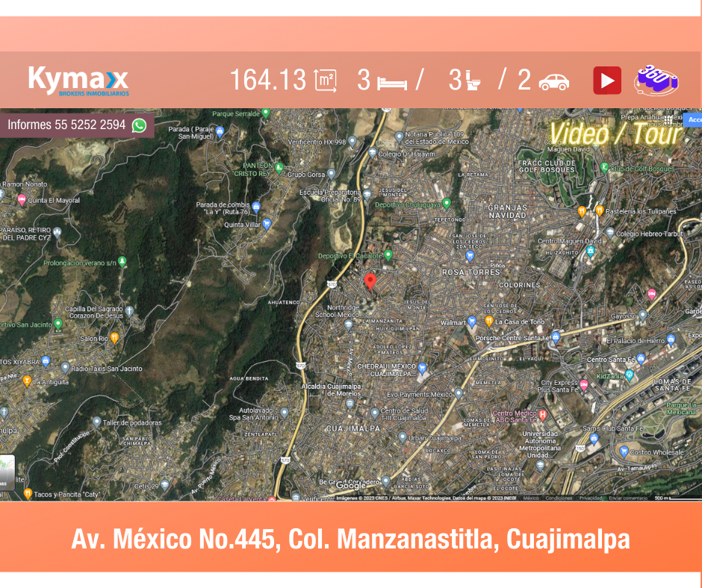Select the Colegio Hebreo Tarbut marker
Viewport: 702px width, 588px height.
coord(610,233)
